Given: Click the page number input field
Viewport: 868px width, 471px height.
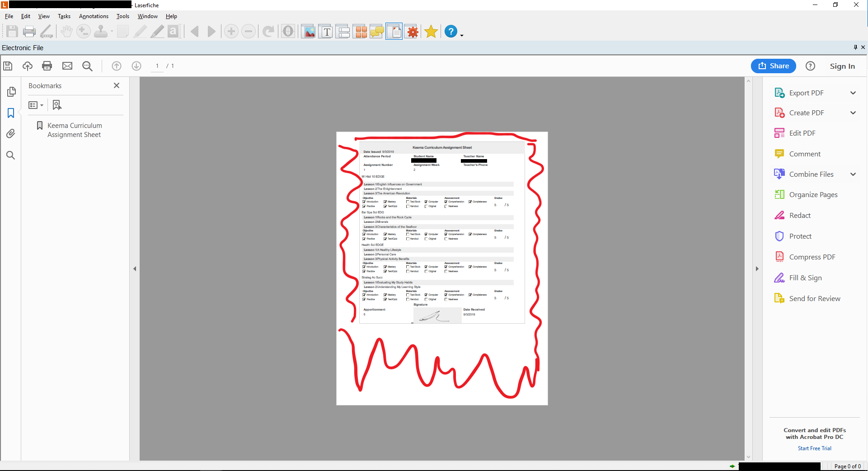Looking at the screenshot, I should point(157,66).
